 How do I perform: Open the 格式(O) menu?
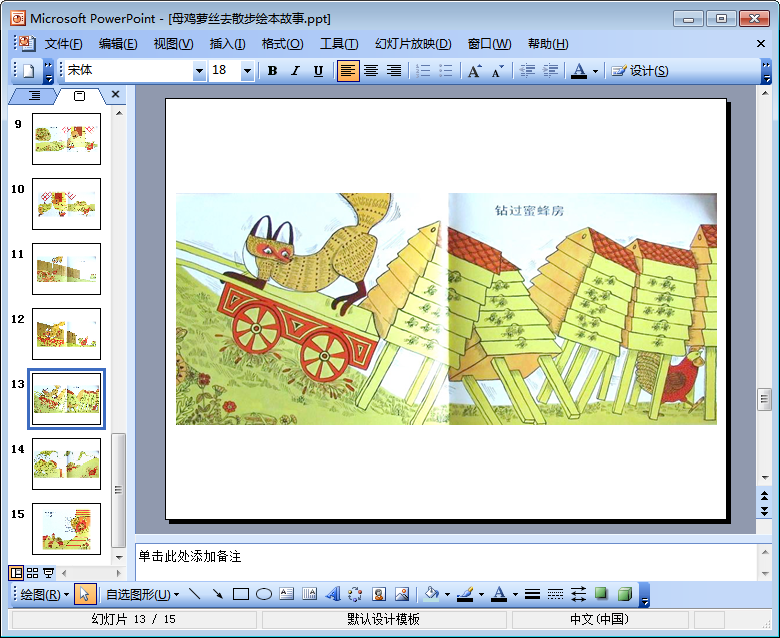[x=283, y=44]
